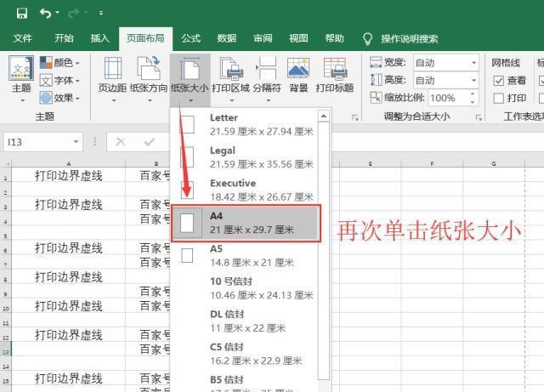Select A4 paper size from list
Screen dimensions: 544x392
coord(246,223)
